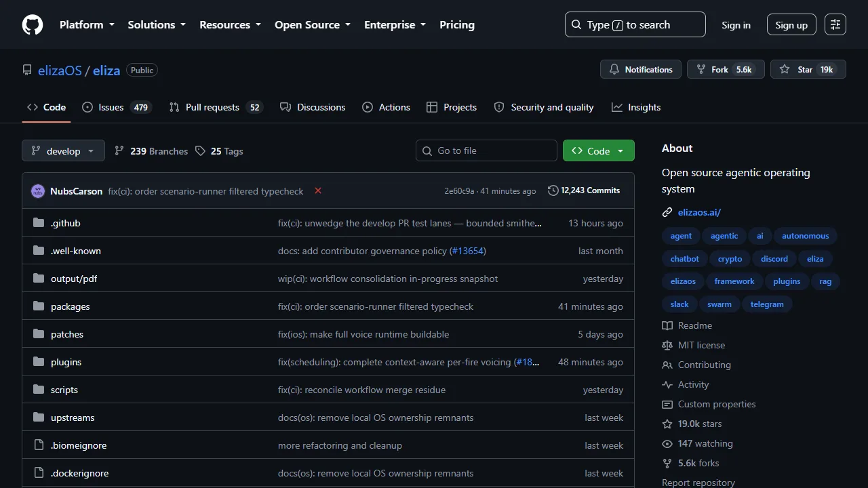Select the autonomous topic tag

tap(806, 236)
